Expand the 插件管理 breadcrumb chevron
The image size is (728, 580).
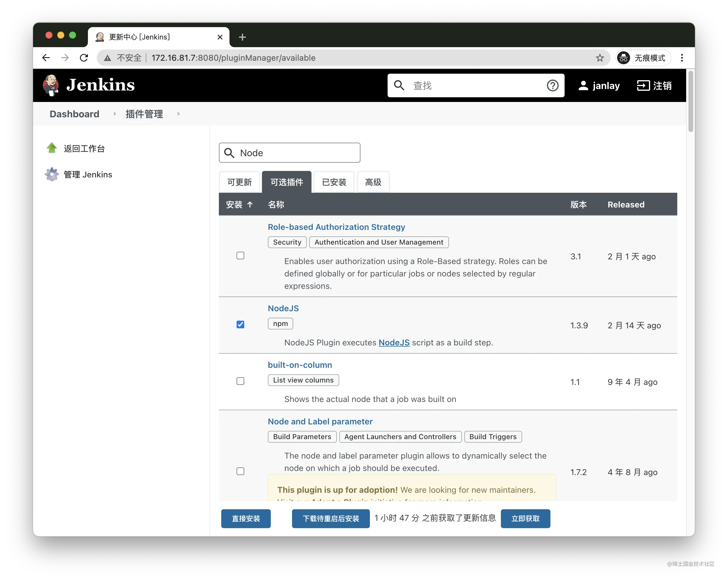pos(179,114)
